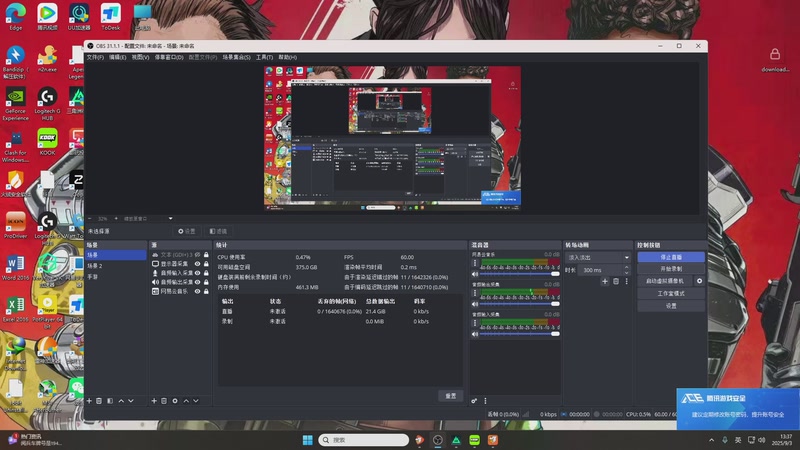Mute the third mixer channel speaker icon

coord(475,334)
